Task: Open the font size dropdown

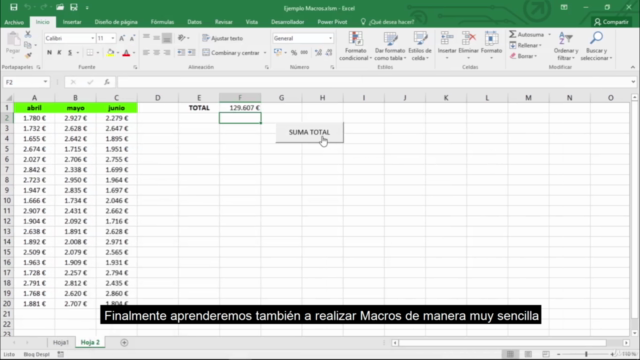Action: pos(113,38)
